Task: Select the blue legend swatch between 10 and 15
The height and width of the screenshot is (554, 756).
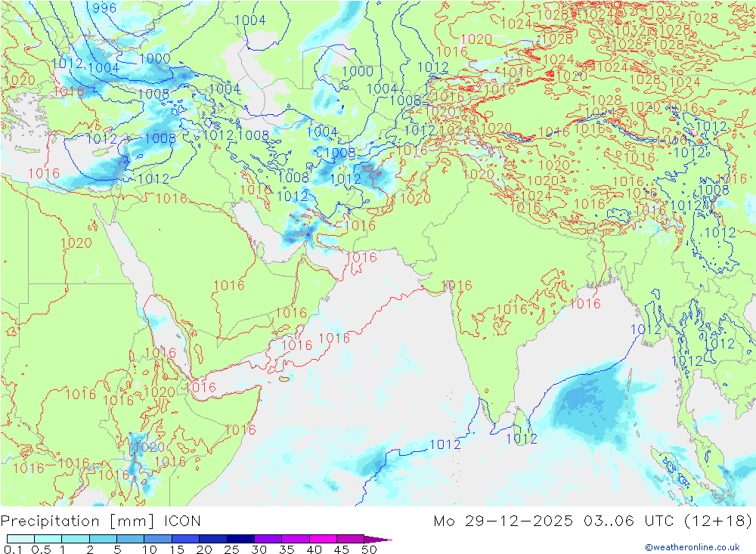Action: click(158, 539)
